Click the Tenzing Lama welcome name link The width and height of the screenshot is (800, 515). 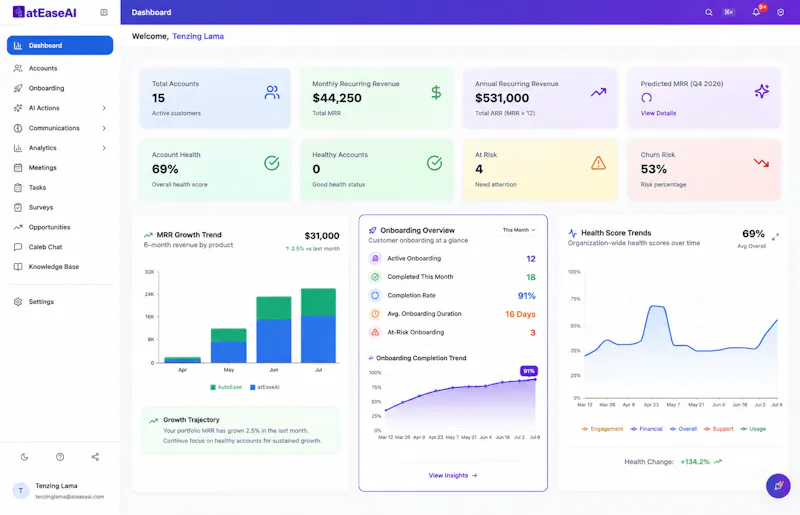coord(198,36)
